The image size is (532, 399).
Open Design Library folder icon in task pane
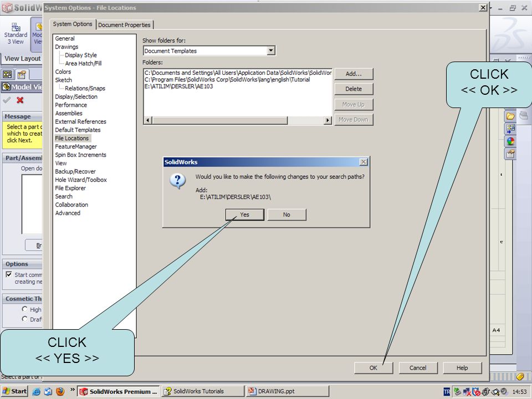(510, 116)
